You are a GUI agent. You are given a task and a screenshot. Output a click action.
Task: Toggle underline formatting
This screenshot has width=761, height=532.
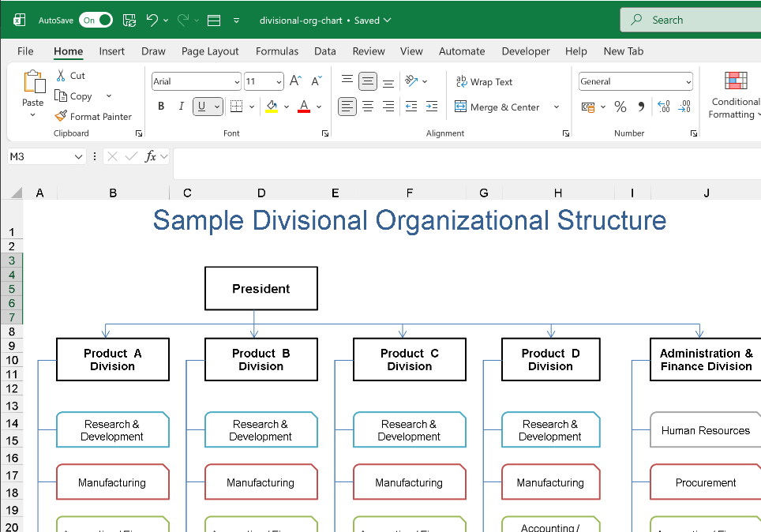click(x=204, y=105)
